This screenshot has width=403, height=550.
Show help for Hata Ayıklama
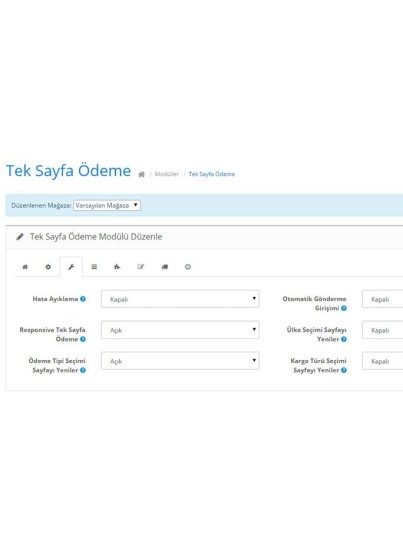pos(83,299)
